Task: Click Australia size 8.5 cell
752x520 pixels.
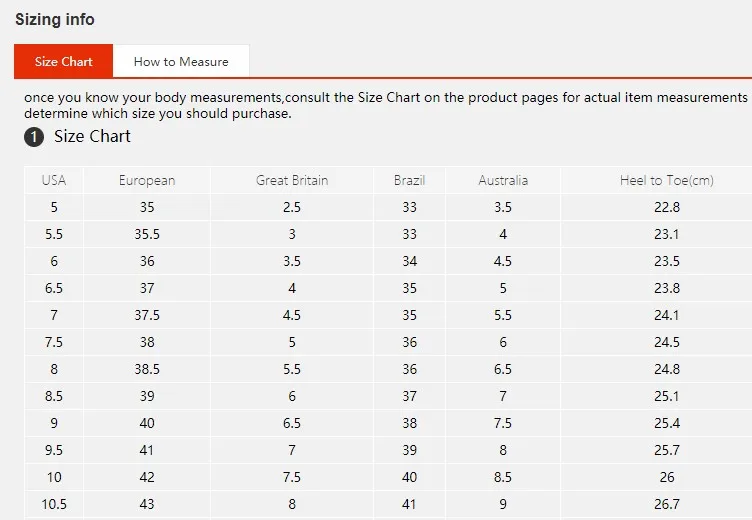Action: (503, 477)
